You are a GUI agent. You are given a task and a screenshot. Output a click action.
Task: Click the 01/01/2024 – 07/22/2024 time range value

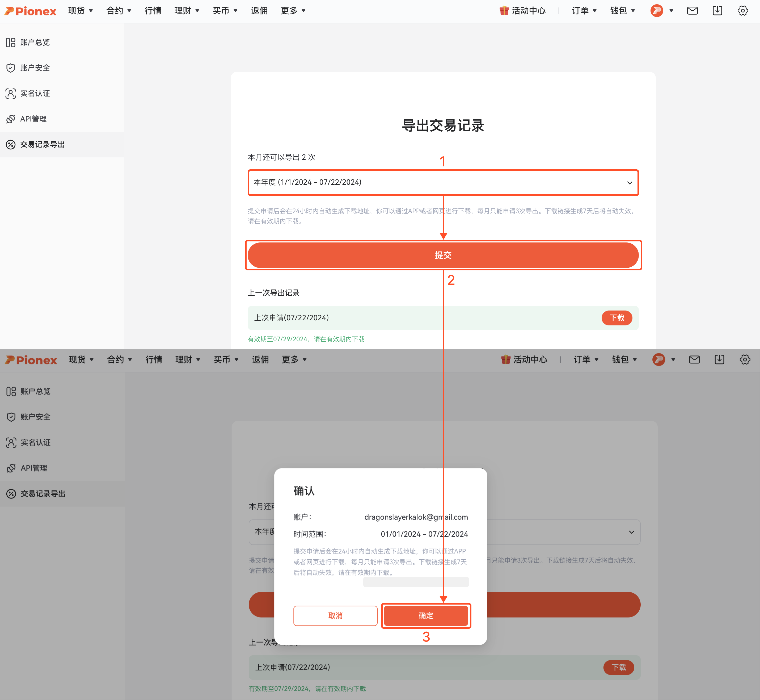pyautogui.click(x=424, y=534)
